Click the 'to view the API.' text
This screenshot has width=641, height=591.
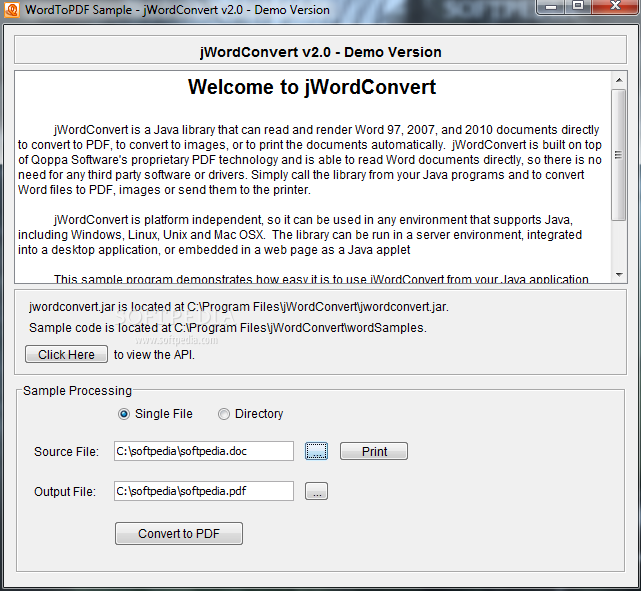click(154, 355)
